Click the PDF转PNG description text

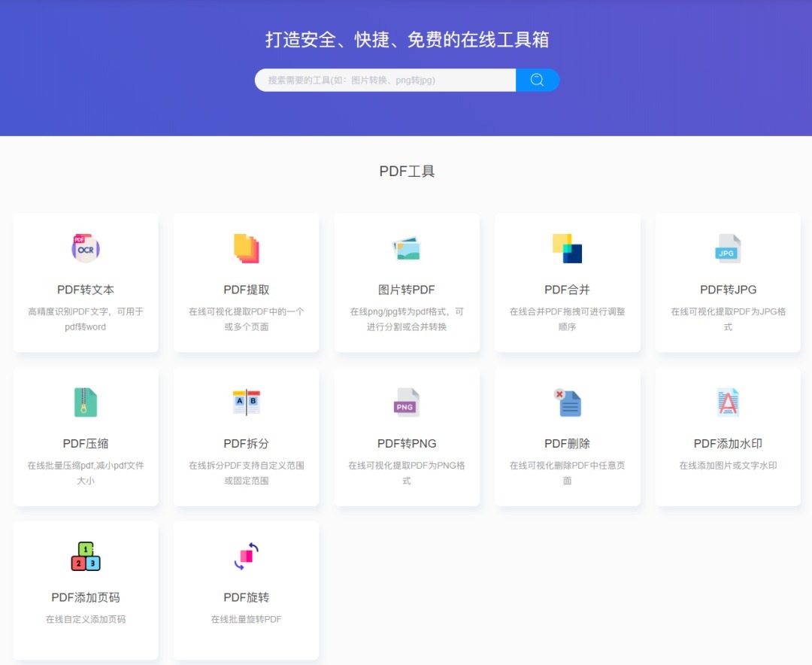407,472
